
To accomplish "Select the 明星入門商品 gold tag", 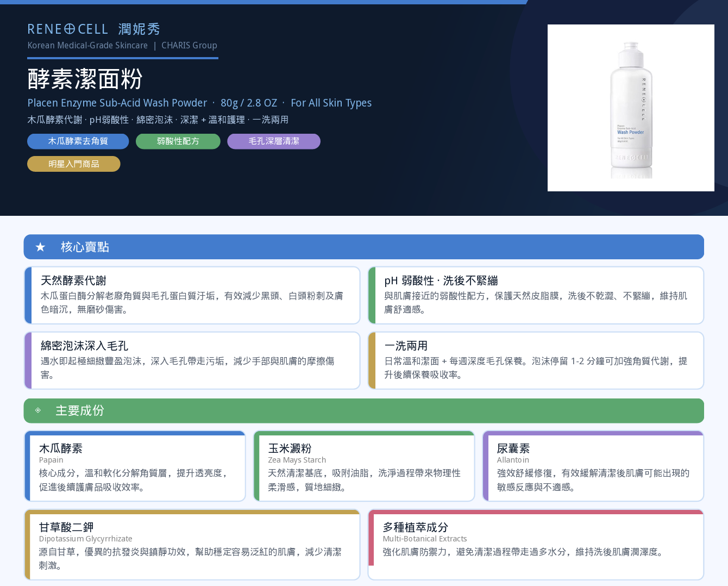I will 74,164.
